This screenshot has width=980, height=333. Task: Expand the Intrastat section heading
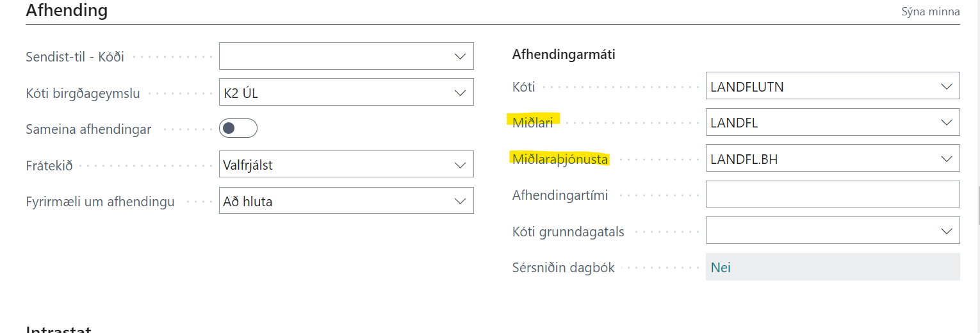58,329
